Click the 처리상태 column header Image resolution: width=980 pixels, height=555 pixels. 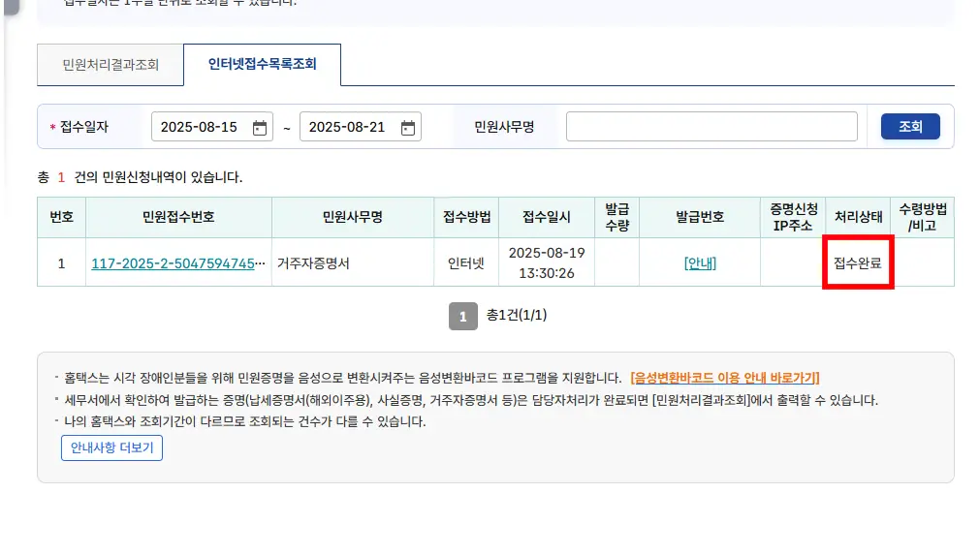[857, 217]
